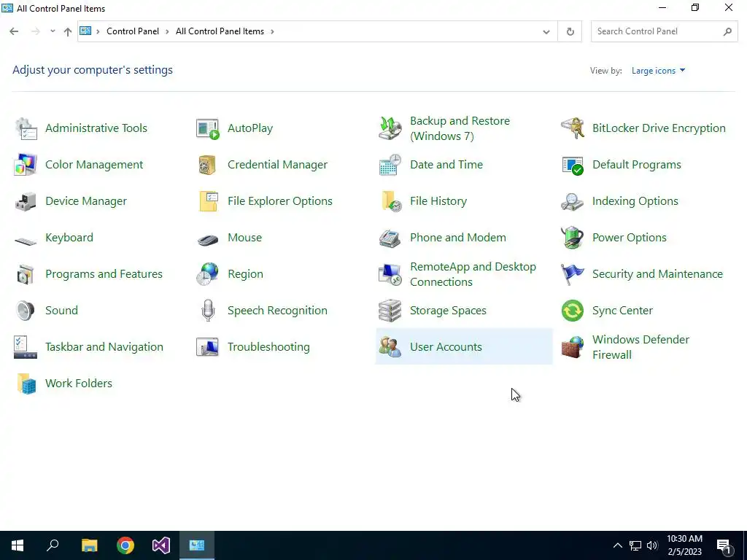
Task: Open Indexing Options magnifier icon
Action: tap(573, 201)
